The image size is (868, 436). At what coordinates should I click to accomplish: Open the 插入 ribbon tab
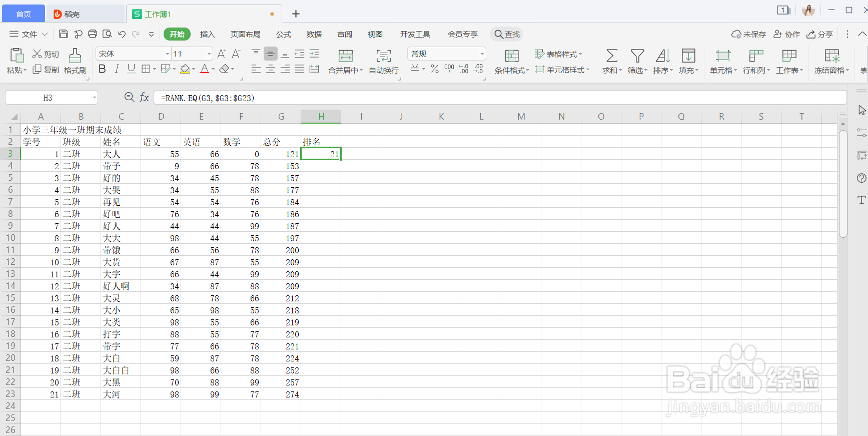(x=207, y=34)
